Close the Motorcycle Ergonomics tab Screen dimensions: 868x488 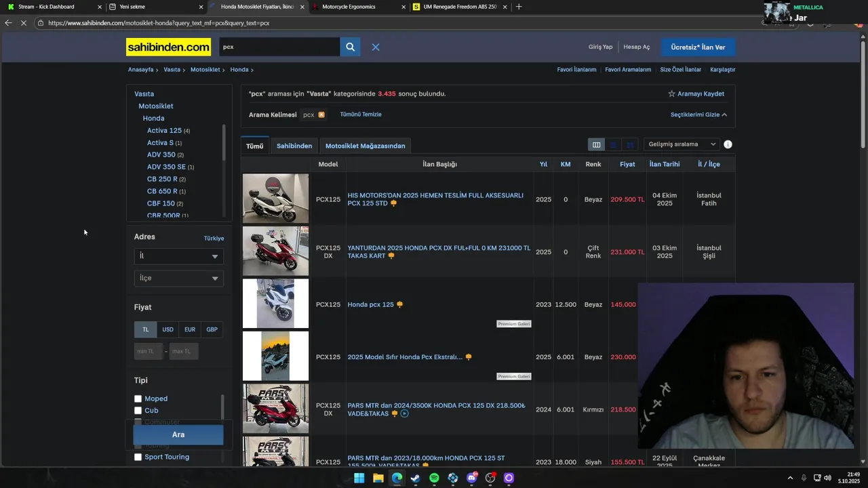click(404, 7)
